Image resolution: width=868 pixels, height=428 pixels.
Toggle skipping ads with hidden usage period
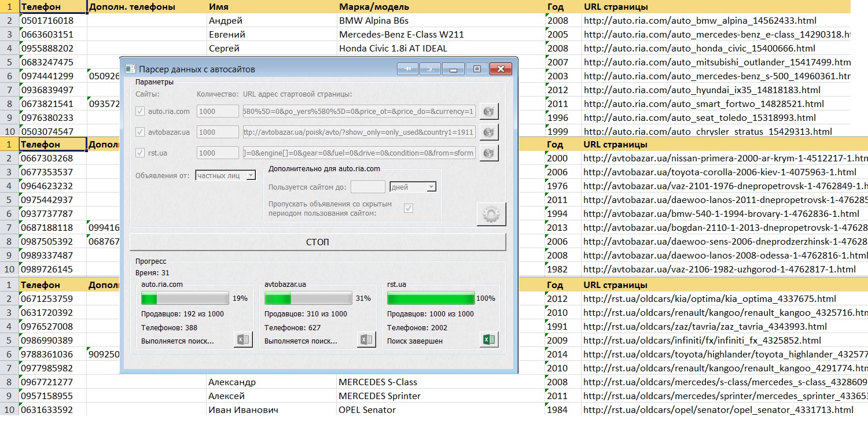tap(409, 208)
